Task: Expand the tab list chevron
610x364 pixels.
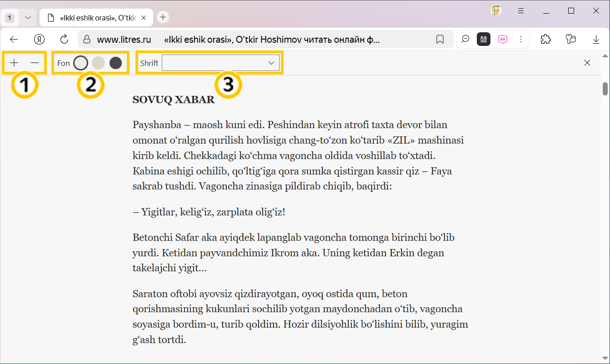Action: [28, 18]
